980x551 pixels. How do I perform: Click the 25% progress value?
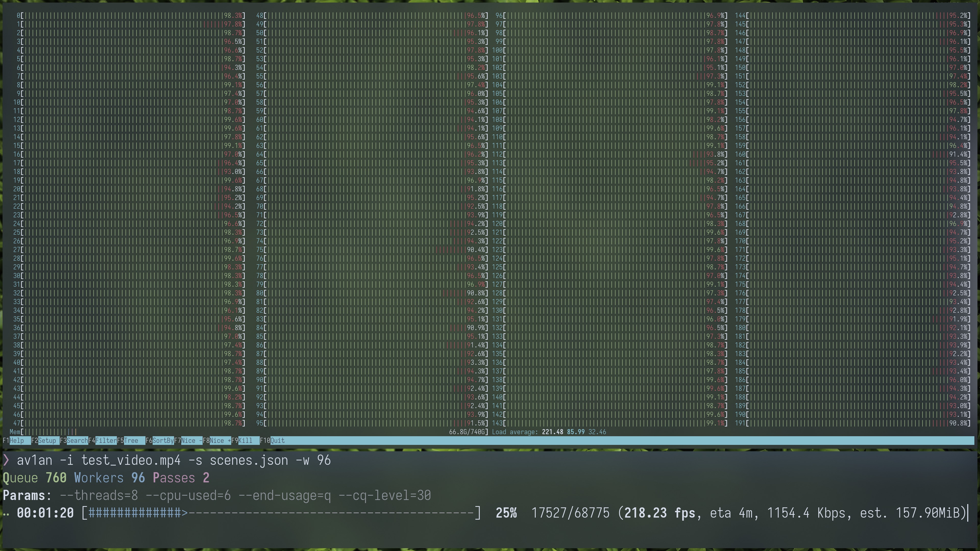click(x=506, y=513)
